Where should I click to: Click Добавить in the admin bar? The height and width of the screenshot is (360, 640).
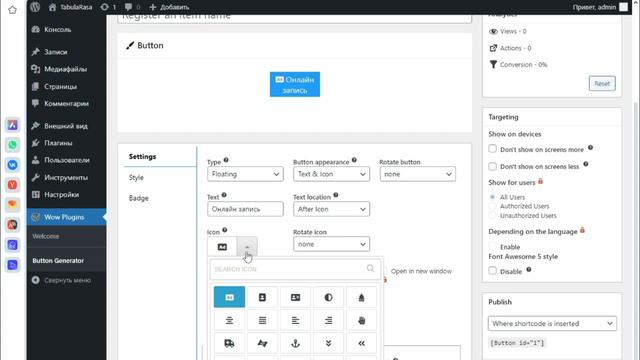point(169,7)
